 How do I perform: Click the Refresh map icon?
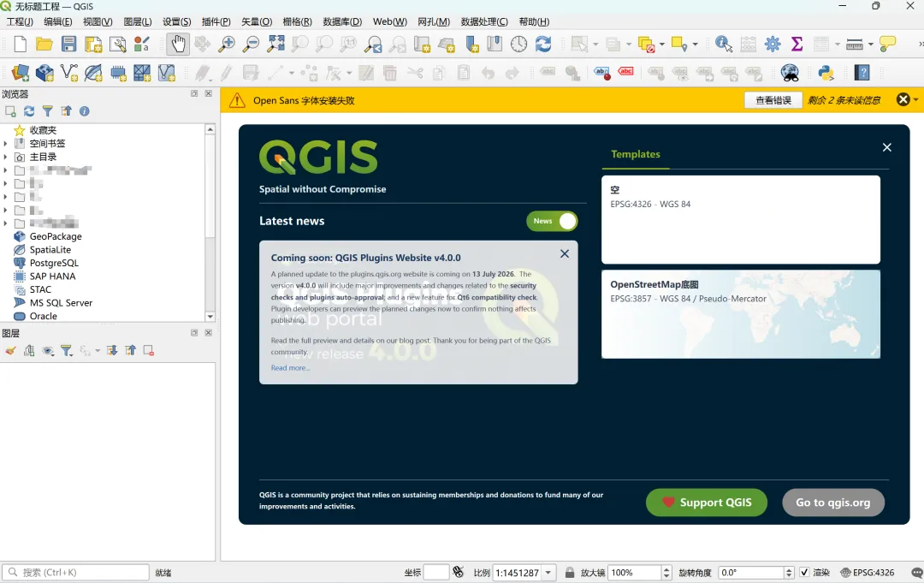[x=543, y=45]
